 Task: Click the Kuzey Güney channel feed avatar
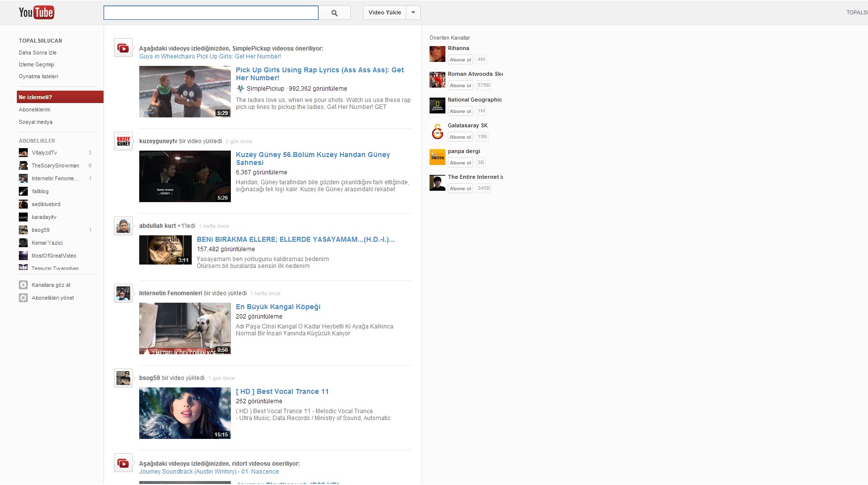[123, 141]
